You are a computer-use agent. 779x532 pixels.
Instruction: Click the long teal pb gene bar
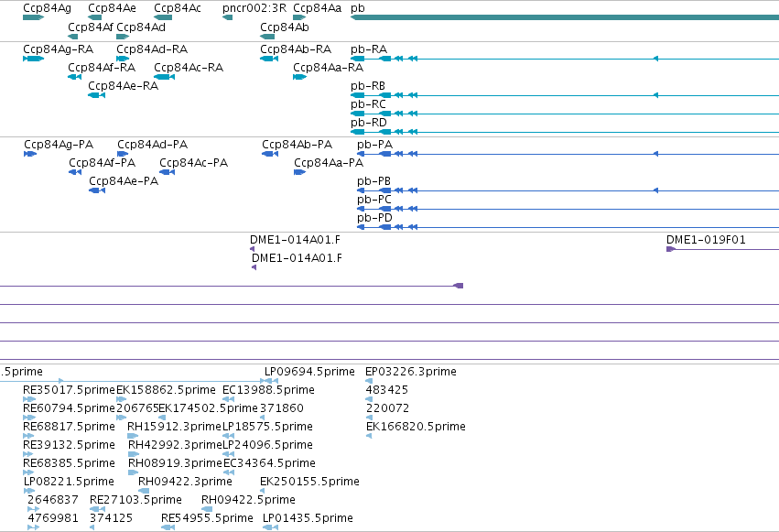[x=565, y=18]
